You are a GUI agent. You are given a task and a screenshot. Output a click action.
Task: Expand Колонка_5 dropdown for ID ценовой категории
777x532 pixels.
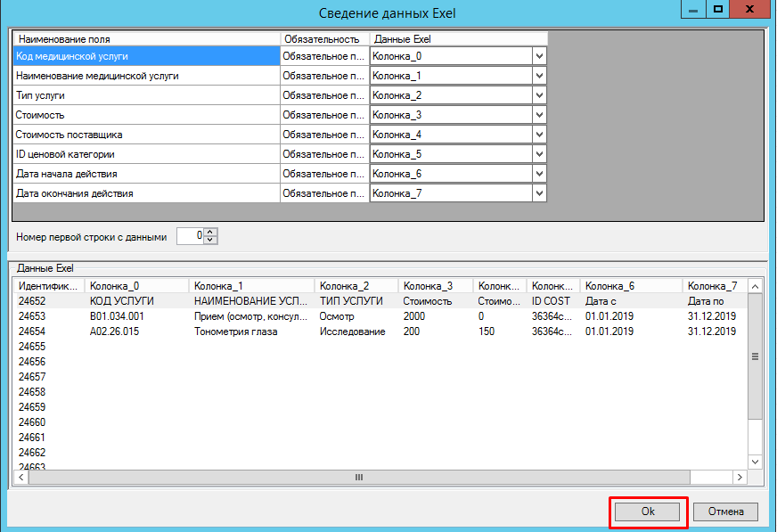coord(538,154)
